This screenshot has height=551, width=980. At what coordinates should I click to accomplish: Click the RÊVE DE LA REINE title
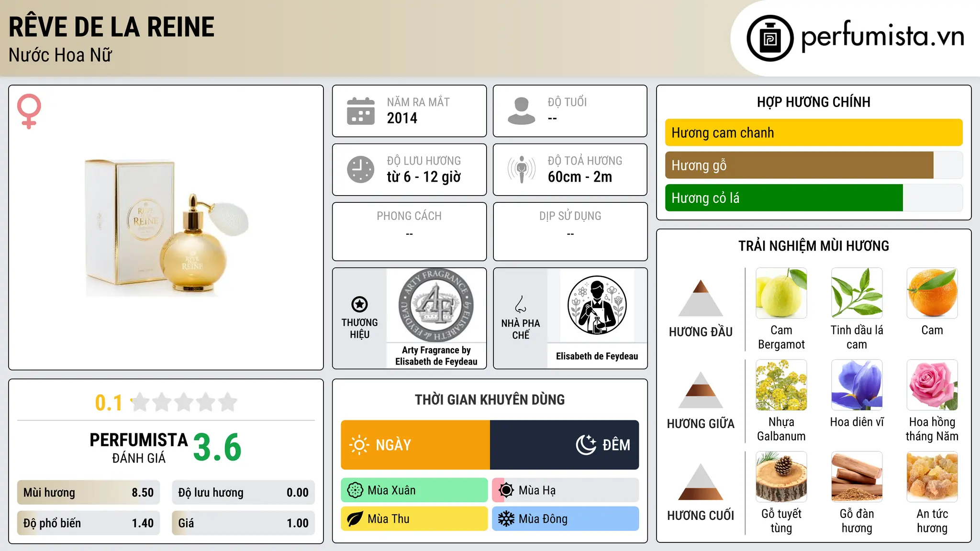111,27
